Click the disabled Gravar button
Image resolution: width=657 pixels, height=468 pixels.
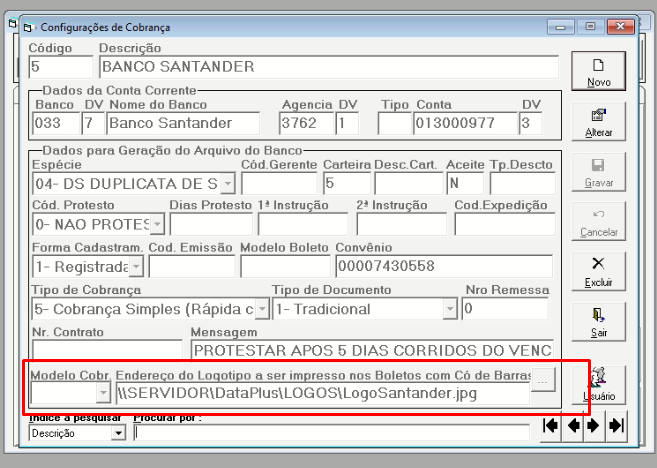598,172
